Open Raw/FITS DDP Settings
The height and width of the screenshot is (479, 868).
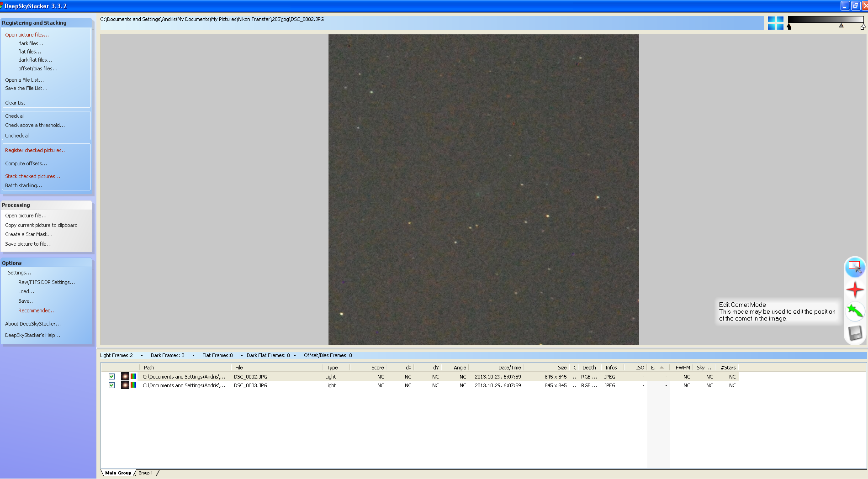tap(47, 282)
